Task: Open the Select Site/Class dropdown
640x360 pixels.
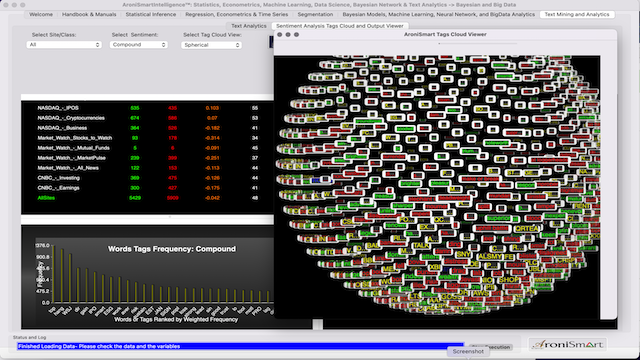Action: pyautogui.click(x=64, y=44)
